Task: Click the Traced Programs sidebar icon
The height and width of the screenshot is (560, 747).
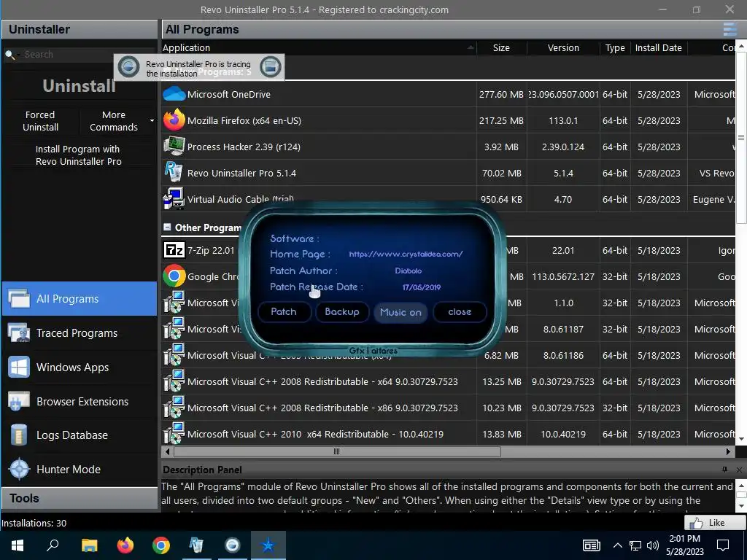Action: 19,332
